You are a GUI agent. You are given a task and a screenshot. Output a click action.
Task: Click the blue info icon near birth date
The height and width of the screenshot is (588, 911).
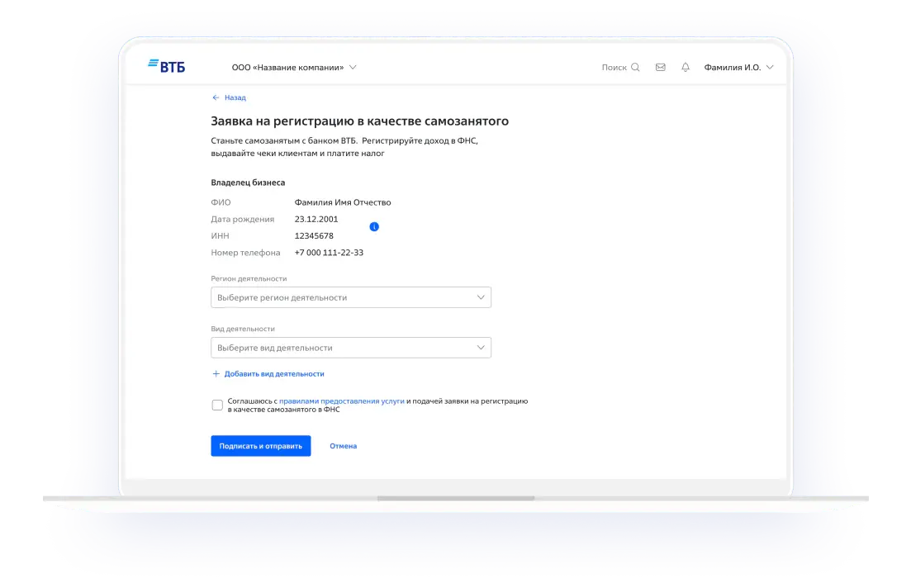tap(374, 226)
